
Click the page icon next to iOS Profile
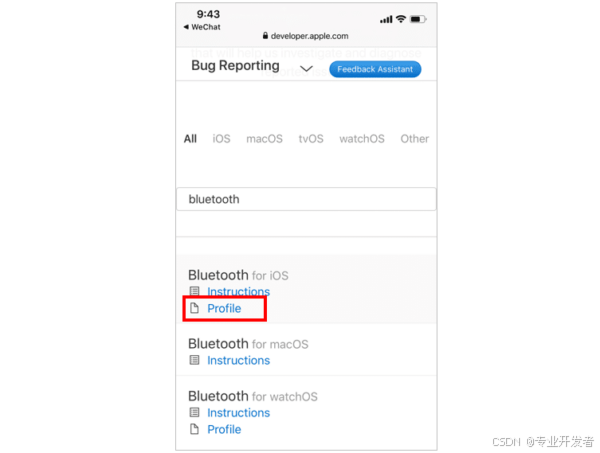click(x=194, y=308)
